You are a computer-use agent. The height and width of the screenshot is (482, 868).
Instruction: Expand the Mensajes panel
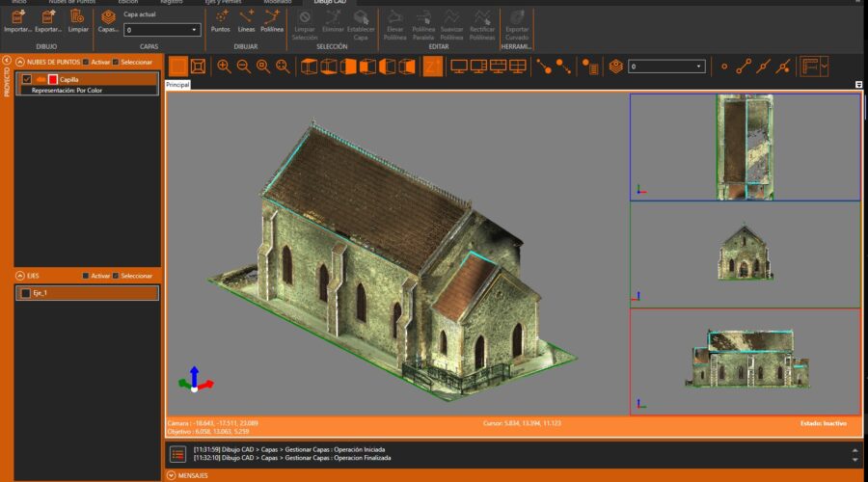(172, 475)
